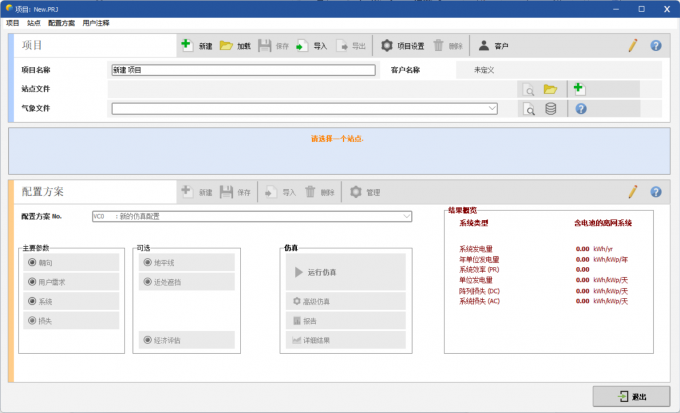Click the 导入 icon in the 项目 toolbar
Image resolution: width=680 pixels, height=413 pixels.
[x=302, y=46]
